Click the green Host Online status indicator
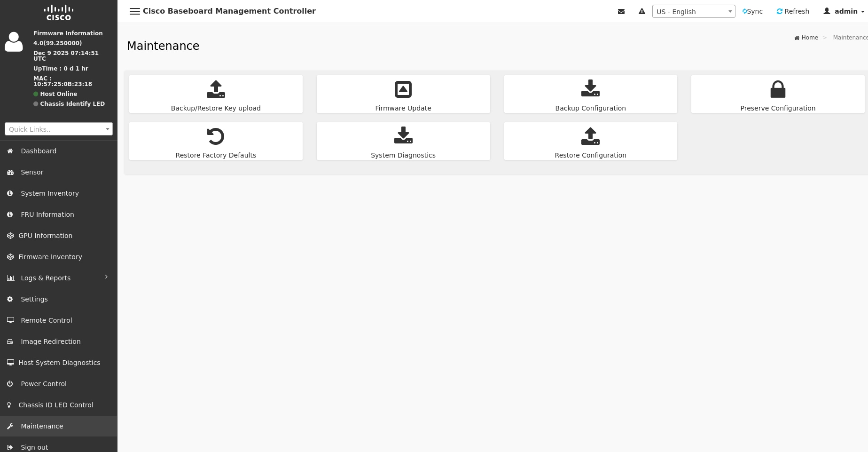The height and width of the screenshot is (452, 868). tap(36, 94)
